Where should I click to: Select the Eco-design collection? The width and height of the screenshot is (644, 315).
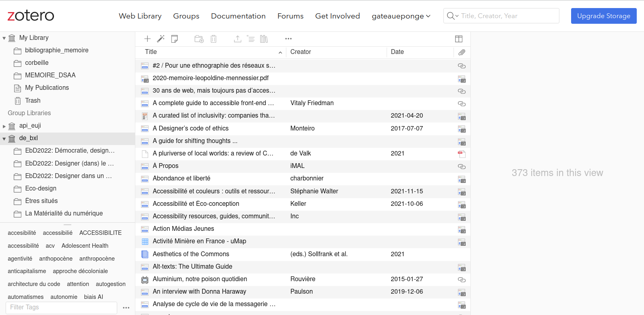41,189
